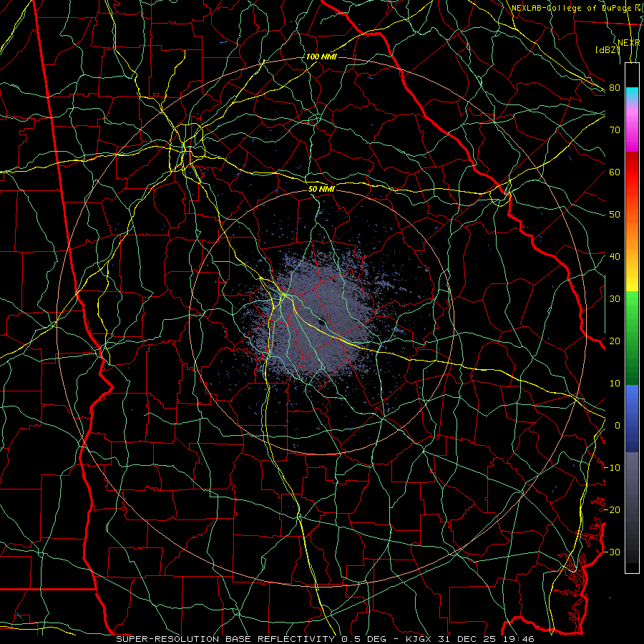Click the 70 value on the dBZ scale

click(x=615, y=130)
